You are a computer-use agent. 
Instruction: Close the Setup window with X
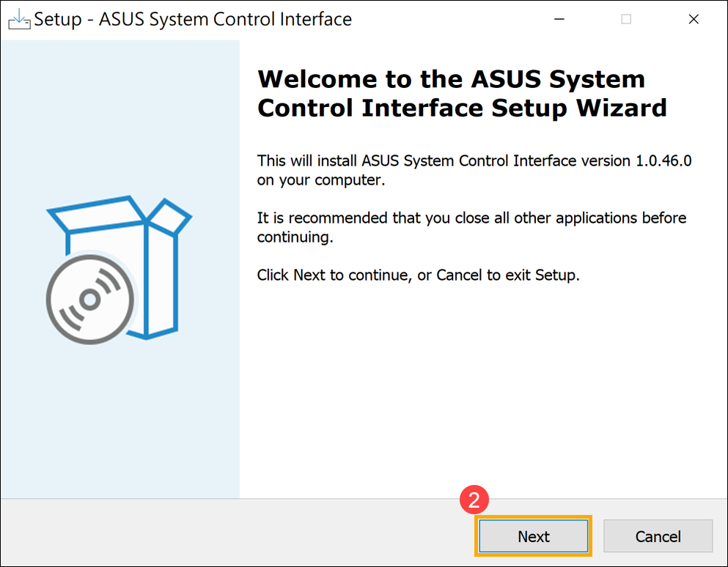pos(694,20)
